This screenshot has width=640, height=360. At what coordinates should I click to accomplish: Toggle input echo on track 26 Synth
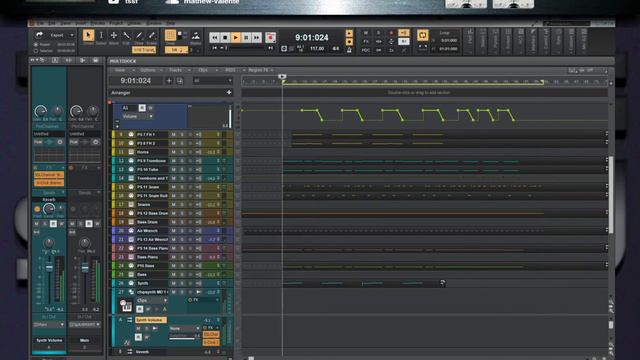pos(198,283)
